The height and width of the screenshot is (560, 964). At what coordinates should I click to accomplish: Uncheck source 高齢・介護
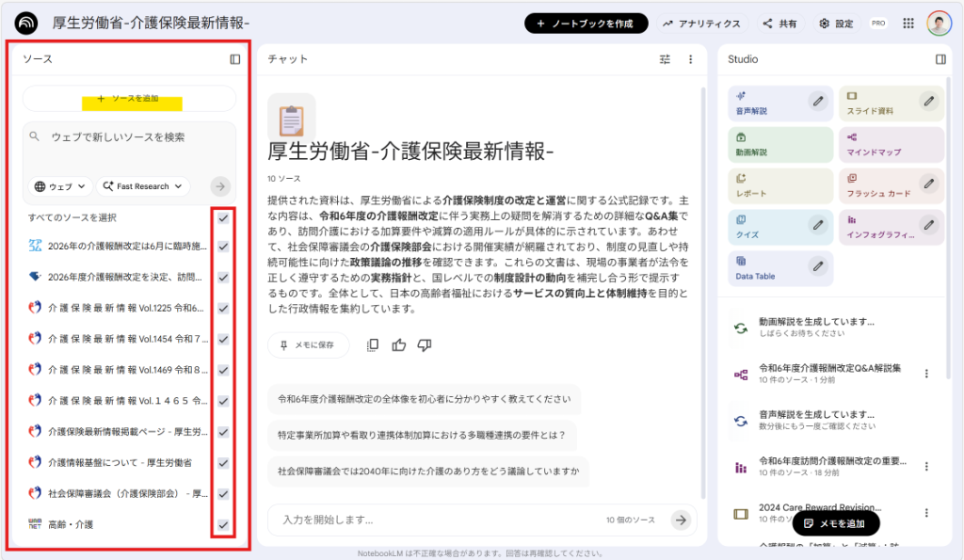[x=223, y=525]
